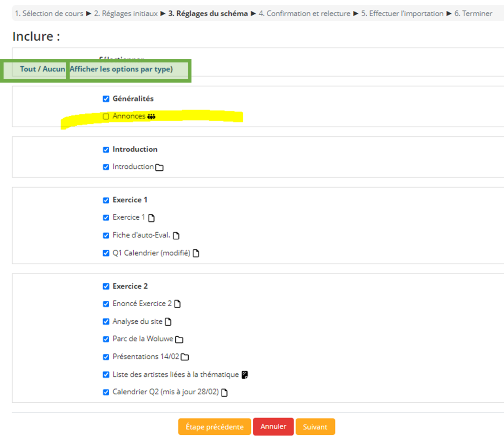Viewport: 504px width, 443px height.
Task: Click the file icon next to Q1 Calendrier
Action: coord(196,253)
